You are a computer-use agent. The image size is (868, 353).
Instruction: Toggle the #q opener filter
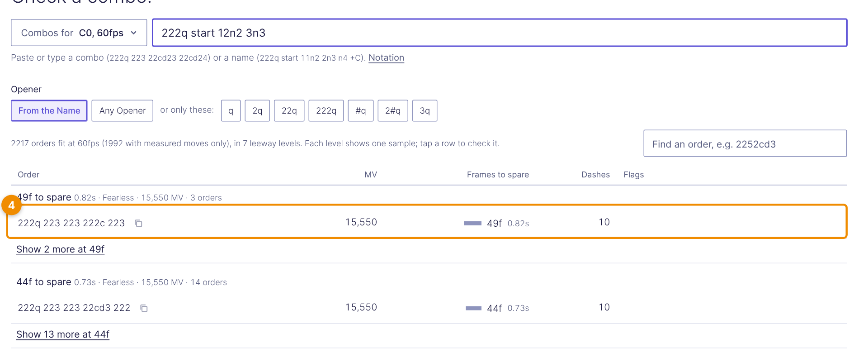pyautogui.click(x=361, y=111)
